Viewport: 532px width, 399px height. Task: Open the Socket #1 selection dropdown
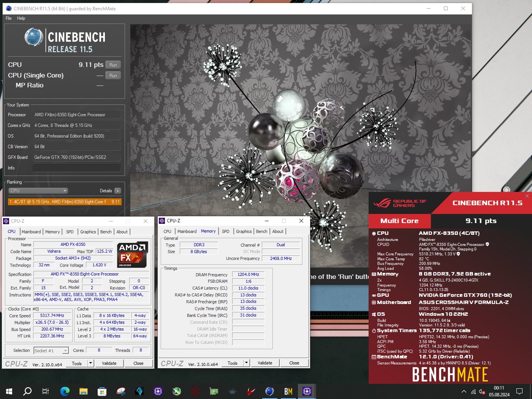(x=51, y=351)
